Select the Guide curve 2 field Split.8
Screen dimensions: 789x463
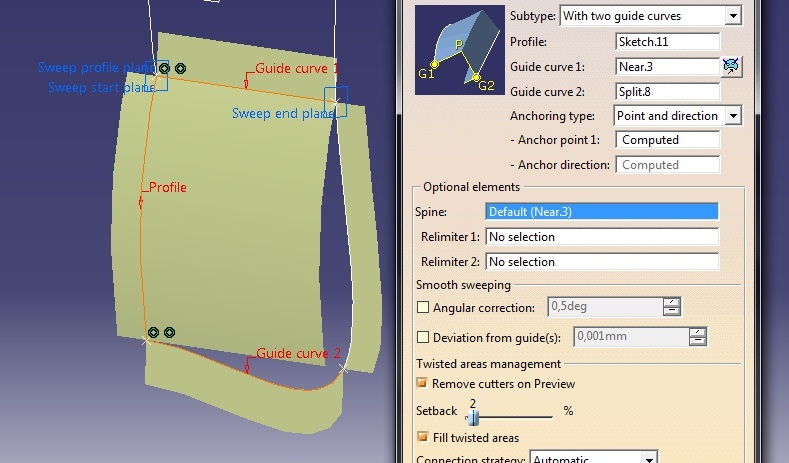[667, 91]
